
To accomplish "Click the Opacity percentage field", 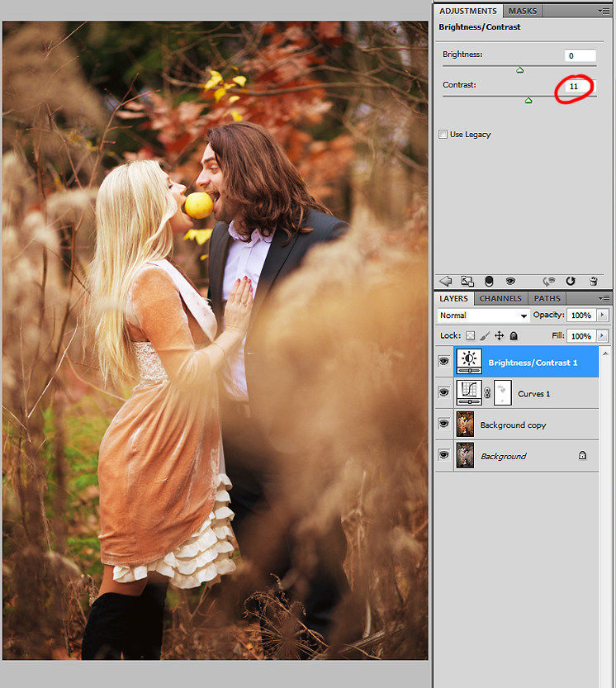I will pos(581,315).
